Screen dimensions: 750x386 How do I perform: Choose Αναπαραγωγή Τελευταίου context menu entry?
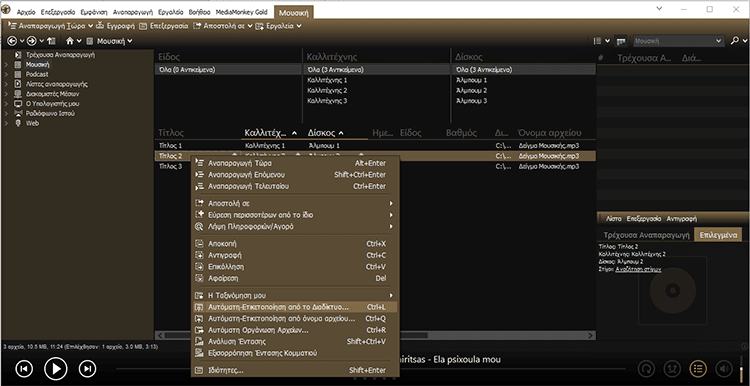295,186
